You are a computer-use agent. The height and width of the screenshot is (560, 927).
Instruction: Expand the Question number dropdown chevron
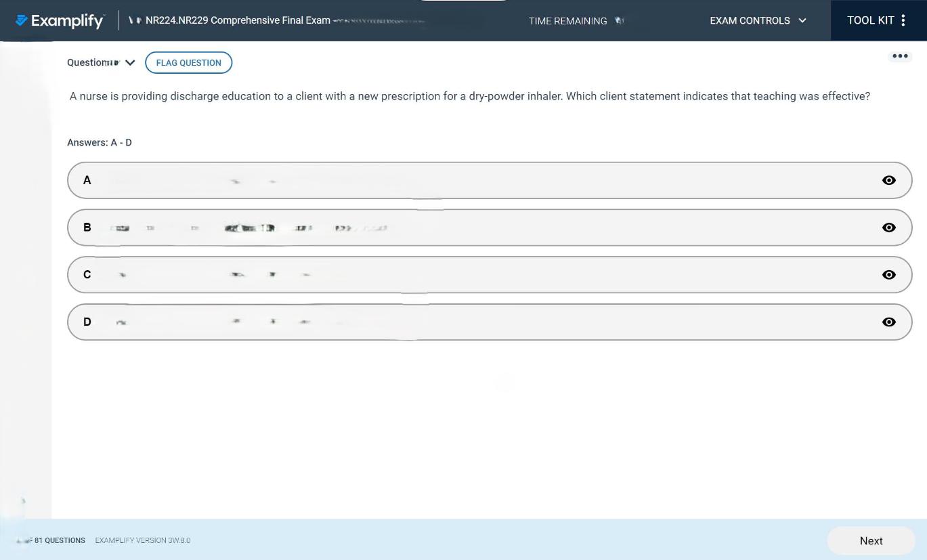[130, 62]
